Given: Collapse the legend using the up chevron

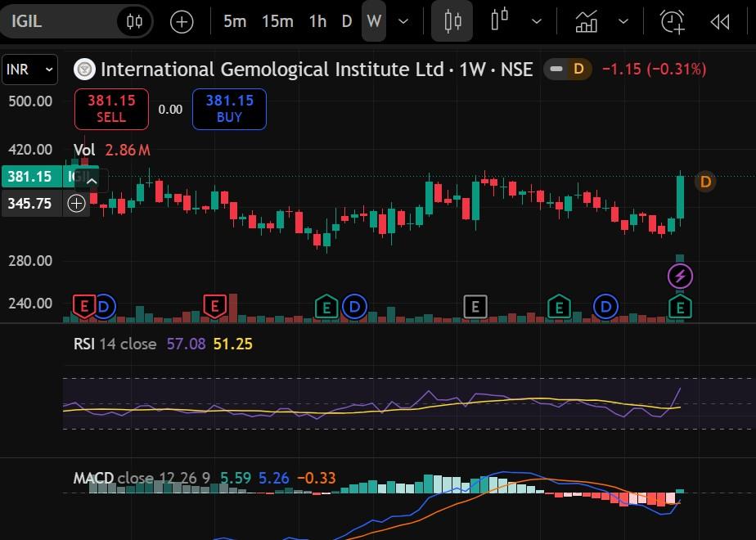Looking at the screenshot, I should 92,182.
